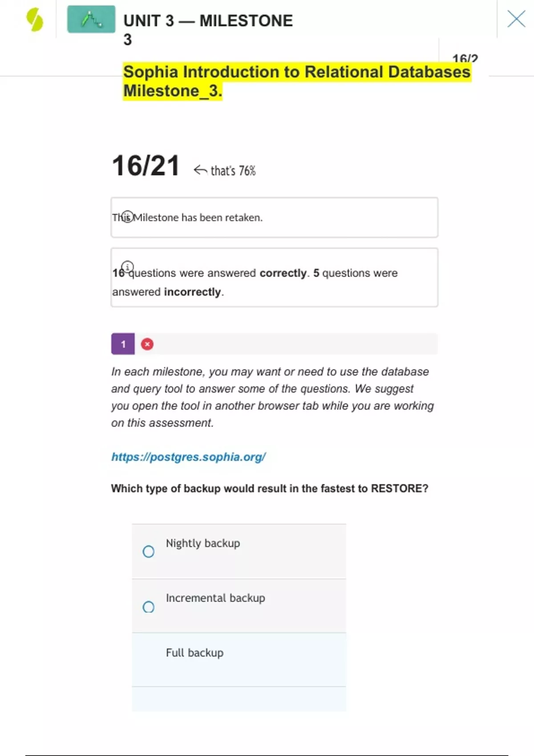Click the italic database tool instructions paragraph
Image resolution: width=534 pixels, height=756 pixels.
coord(272,397)
